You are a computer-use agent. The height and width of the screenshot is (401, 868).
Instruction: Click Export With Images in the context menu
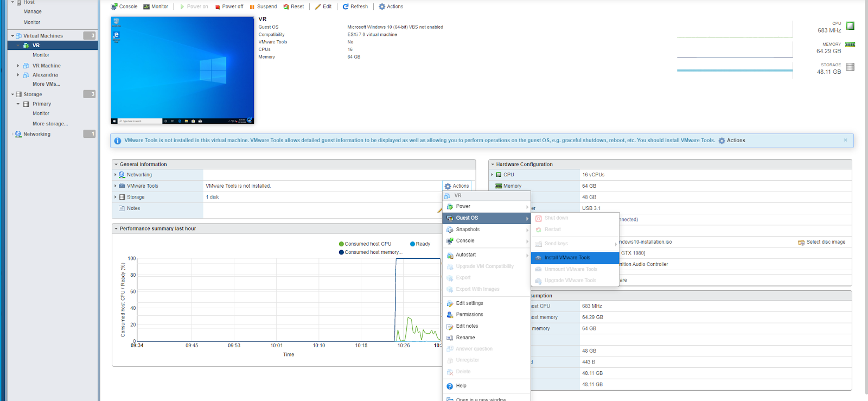(487, 289)
